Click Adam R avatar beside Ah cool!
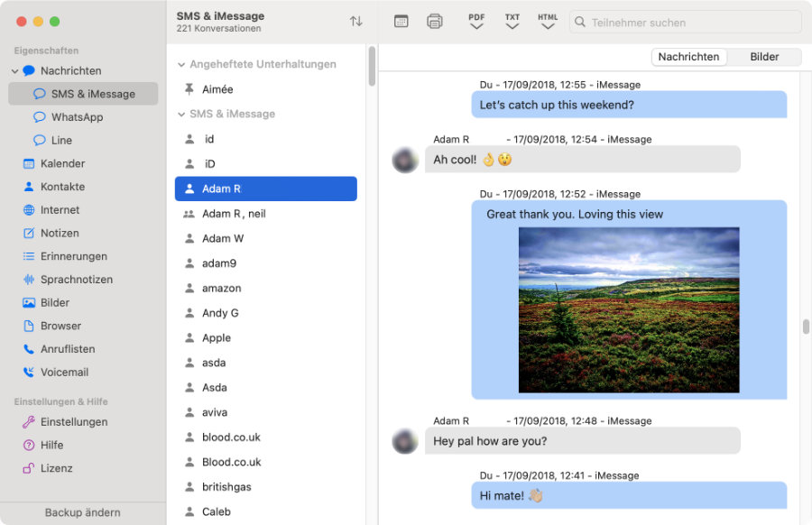The image size is (812, 525). click(405, 160)
